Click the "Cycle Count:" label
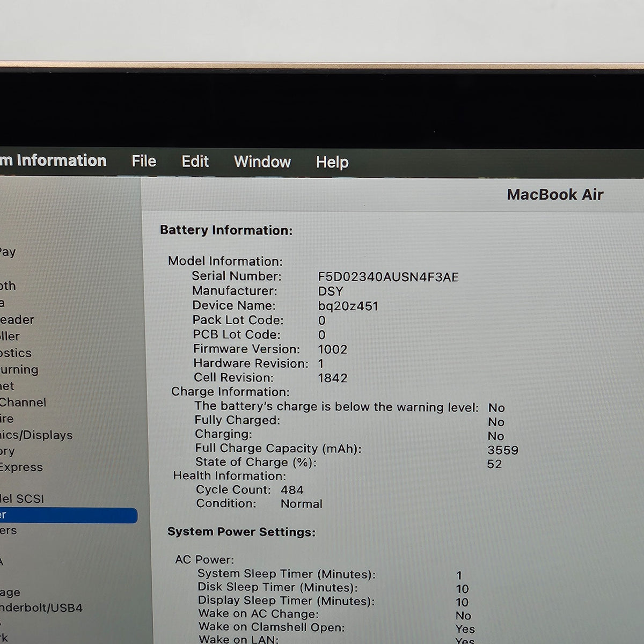Viewport: 644px width, 644px height. click(x=233, y=489)
